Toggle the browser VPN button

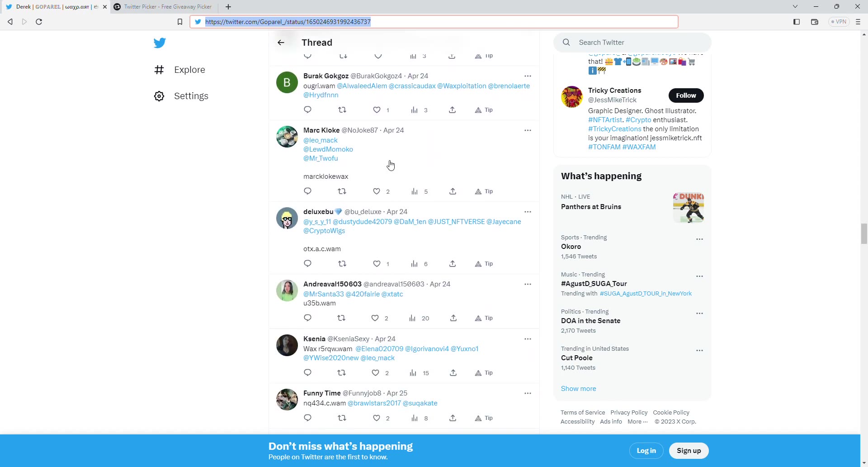tap(839, 22)
